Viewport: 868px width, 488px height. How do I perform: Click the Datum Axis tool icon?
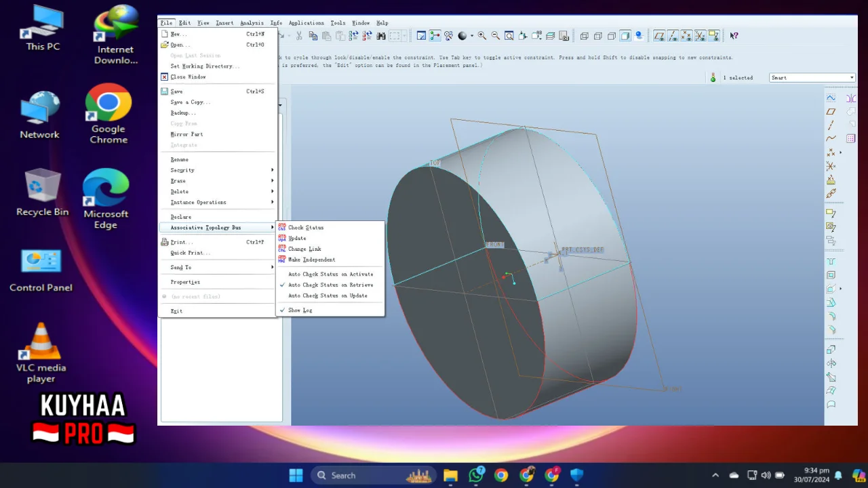(831, 125)
